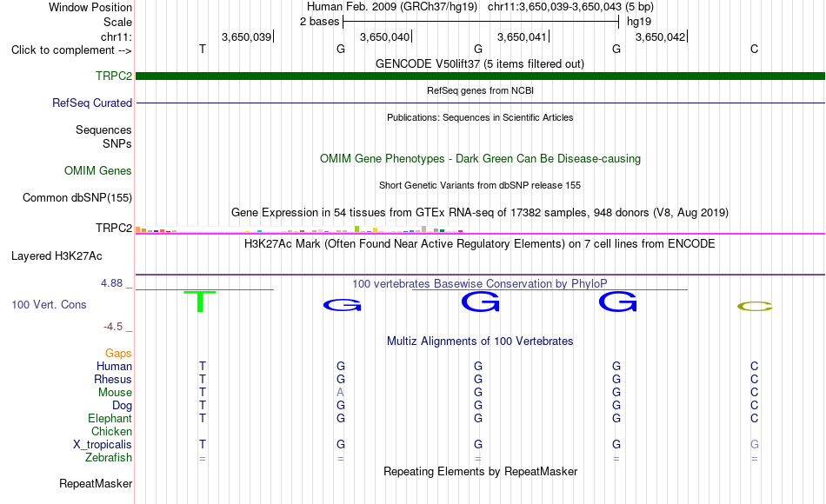Image resolution: width=826 pixels, height=504 pixels.
Task: Click the T base in the X_tropicalis row
Action: click(x=203, y=445)
